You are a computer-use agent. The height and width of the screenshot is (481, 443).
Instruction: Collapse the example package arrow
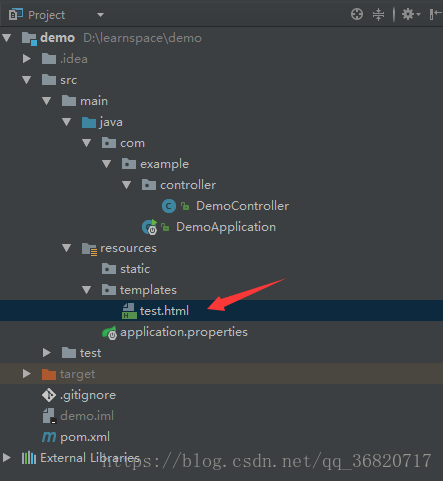tap(107, 164)
